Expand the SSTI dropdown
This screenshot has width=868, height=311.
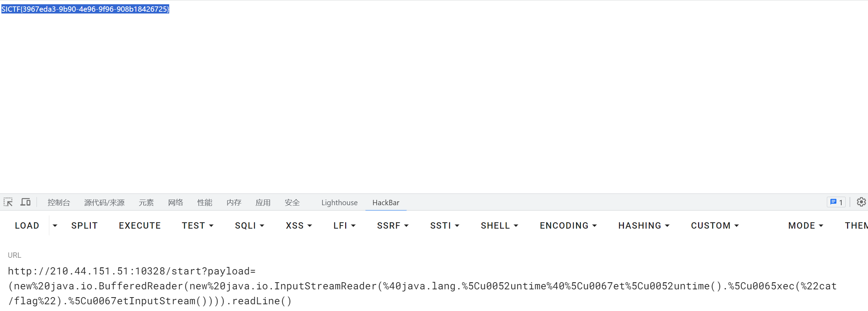[x=444, y=226]
